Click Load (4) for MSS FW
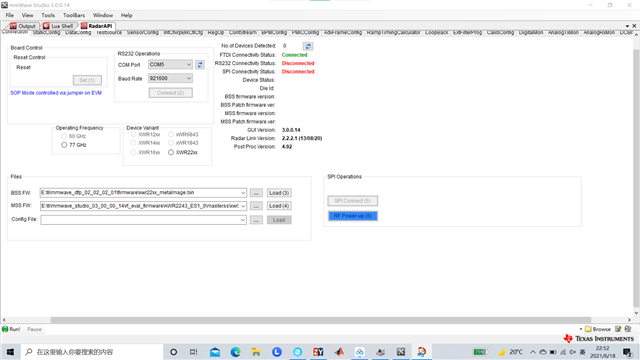The width and height of the screenshot is (640, 360). click(279, 206)
